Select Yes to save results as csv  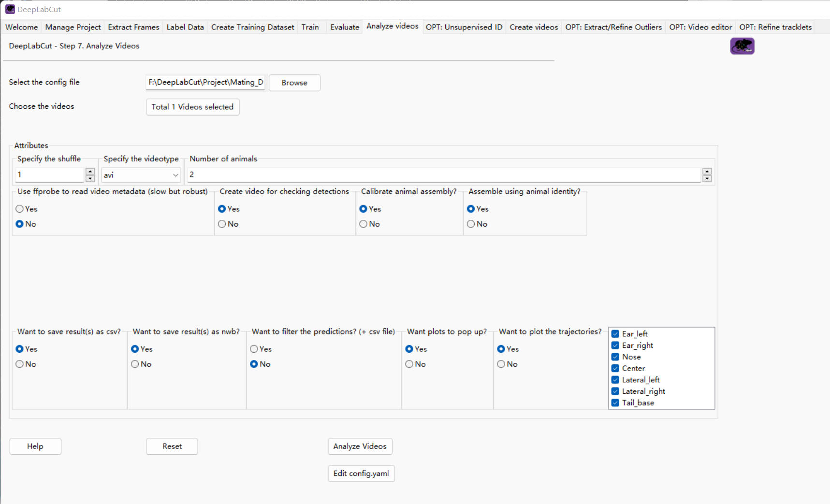pyautogui.click(x=20, y=349)
